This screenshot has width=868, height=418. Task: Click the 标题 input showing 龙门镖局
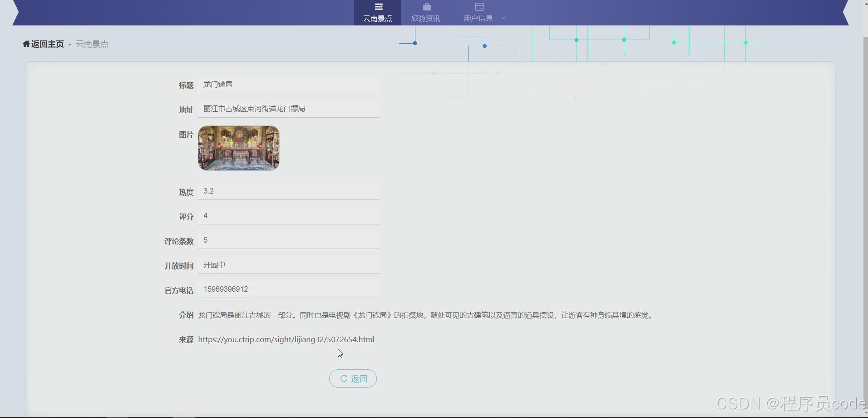(x=288, y=84)
